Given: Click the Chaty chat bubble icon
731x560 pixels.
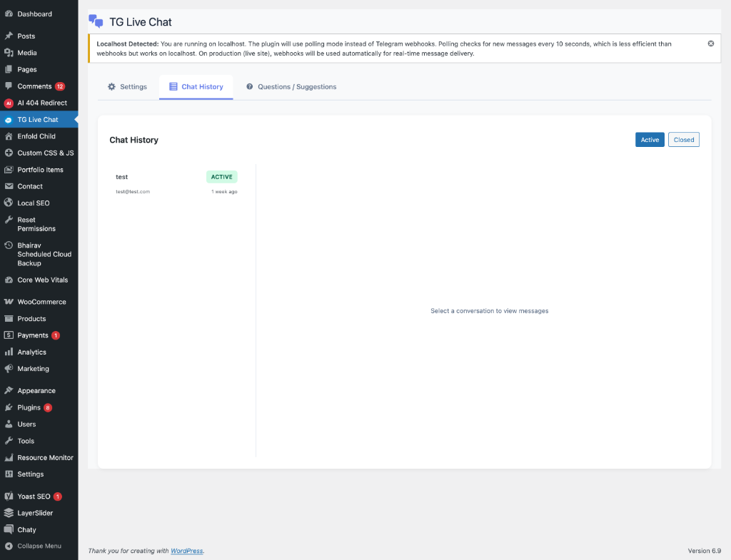Looking at the screenshot, I should click(x=9, y=529).
